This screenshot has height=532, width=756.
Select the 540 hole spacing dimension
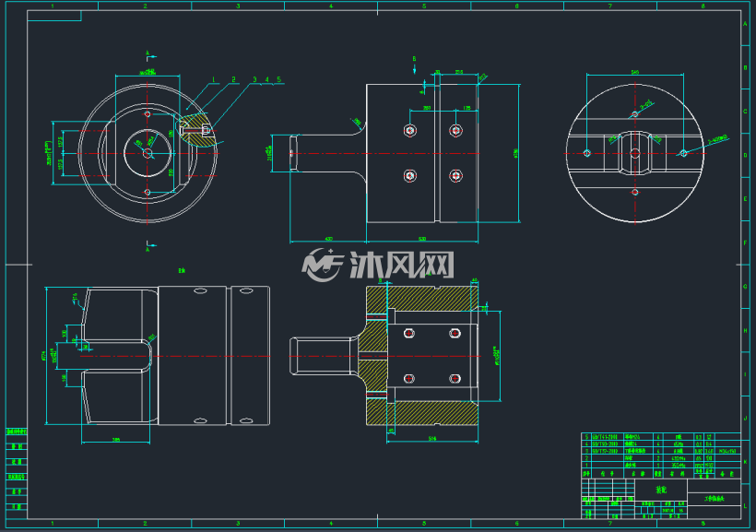(x=635, y=72)
